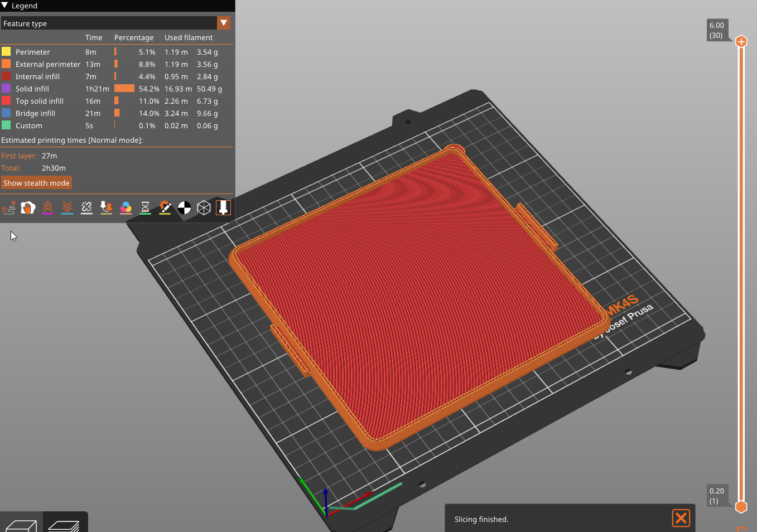The height and width of the screenshot is (532, 757).
Task: Toggle wipes visibility hand icon
Action: [x=28, y=208]
